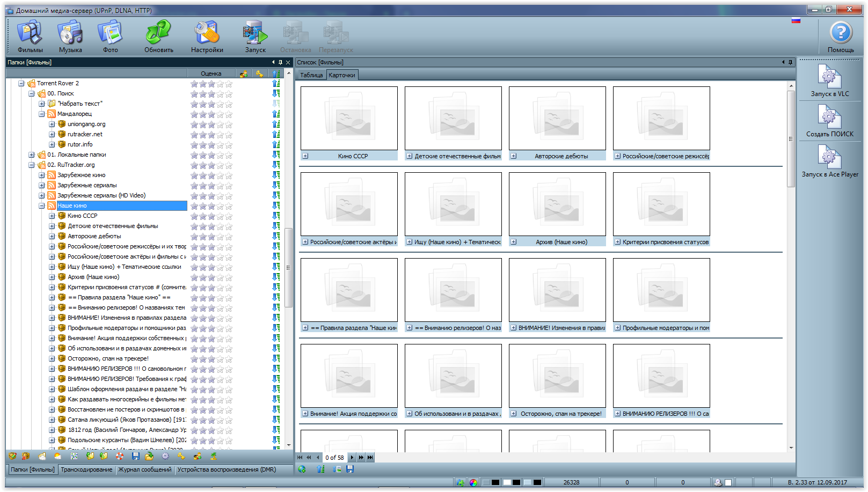This screenshot has height=492, width=868.
Task: Click the lifebuoy icon in bottom toolbar
Action: (x=120, y=456)
